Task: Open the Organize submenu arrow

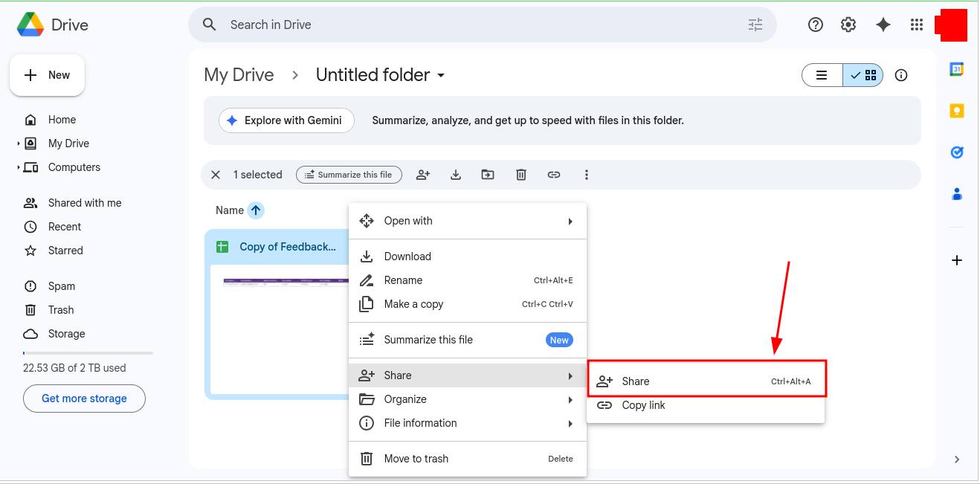Action: pyautogui.click(x=570, y=399)
